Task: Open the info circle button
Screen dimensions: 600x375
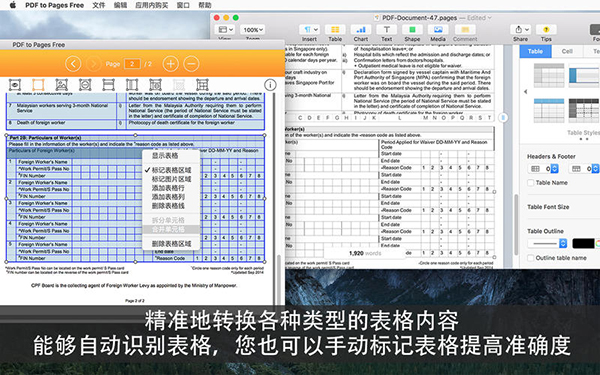Action: 270,85
